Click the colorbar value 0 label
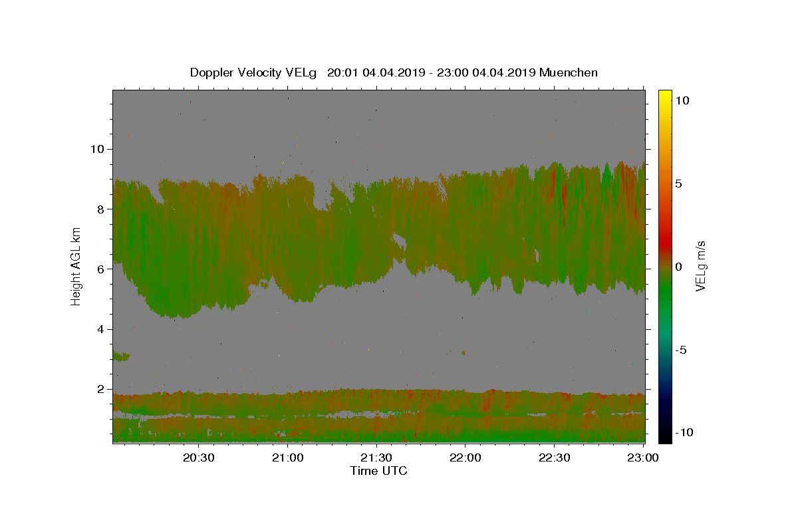The height and width of the screenshot is (532, 798). tap(679, 267)
